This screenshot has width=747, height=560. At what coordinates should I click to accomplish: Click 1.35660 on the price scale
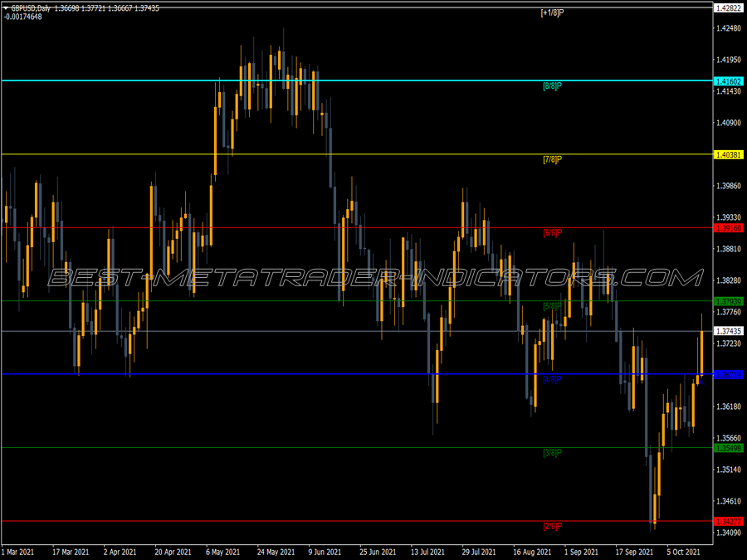pyautogui.click(x=729, y=438)
